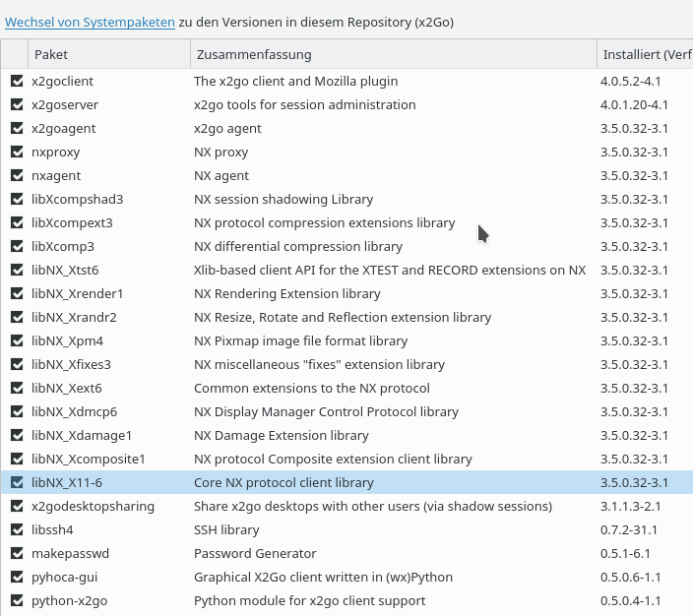Sort by the Zusammenfassung column header
This screenshot has width=693, height=616.
[x=394, y=54]
